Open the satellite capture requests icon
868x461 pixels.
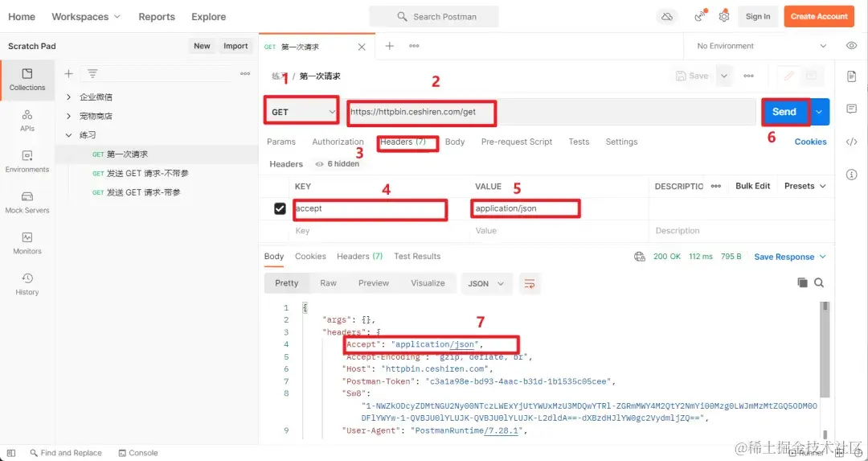click(x=701, y=16)
